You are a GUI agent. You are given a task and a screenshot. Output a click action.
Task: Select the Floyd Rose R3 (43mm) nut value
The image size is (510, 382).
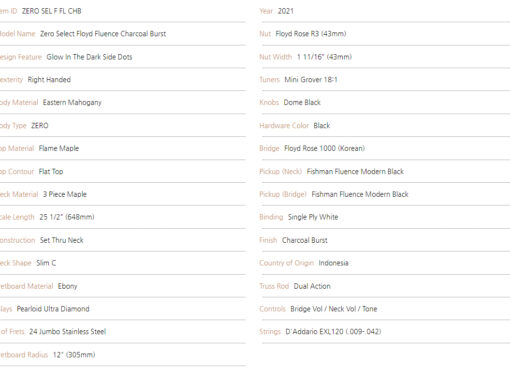(311, 34)
